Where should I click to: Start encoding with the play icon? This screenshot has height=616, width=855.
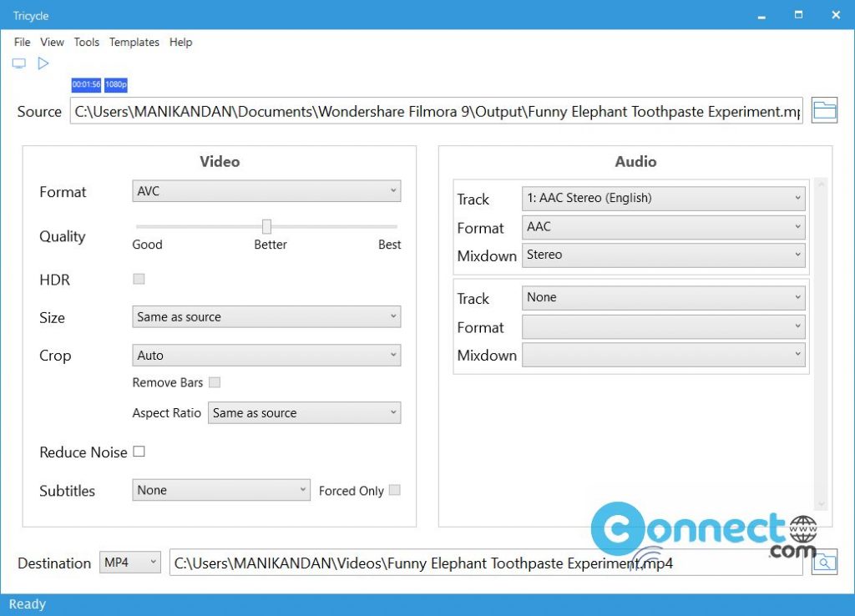(x=43, y=63)
